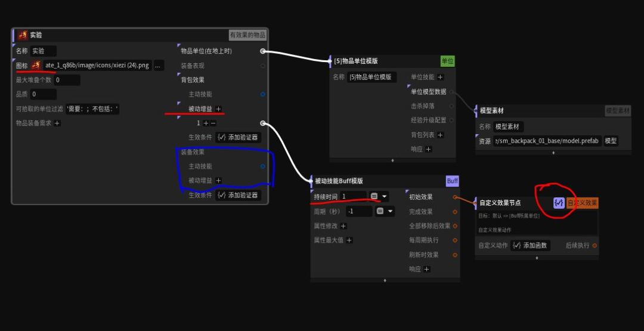Viewport: 644px width, 331px height.
Task: Click the 持续时间 value field
Action: pos(353,197)
